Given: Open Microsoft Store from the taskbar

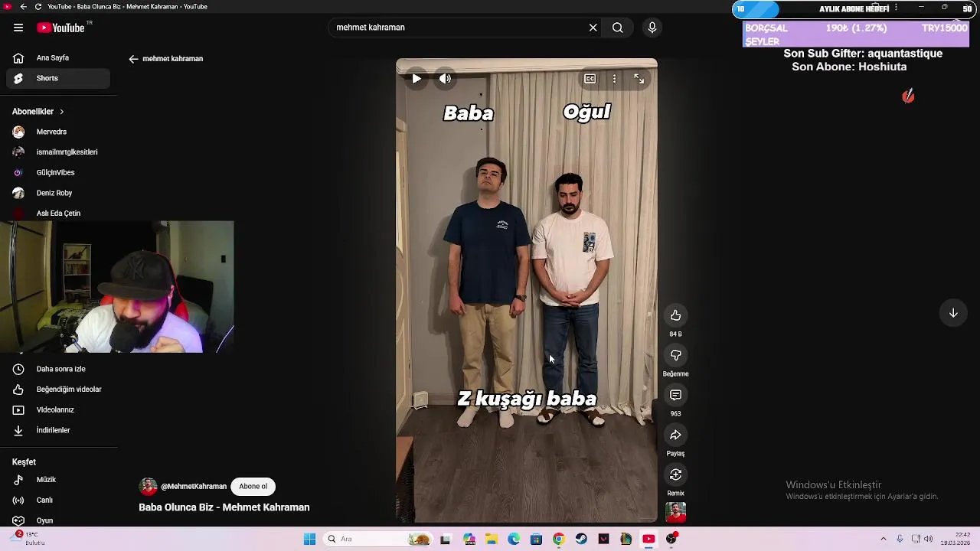Looking at the screenshot, I should 536,539.
